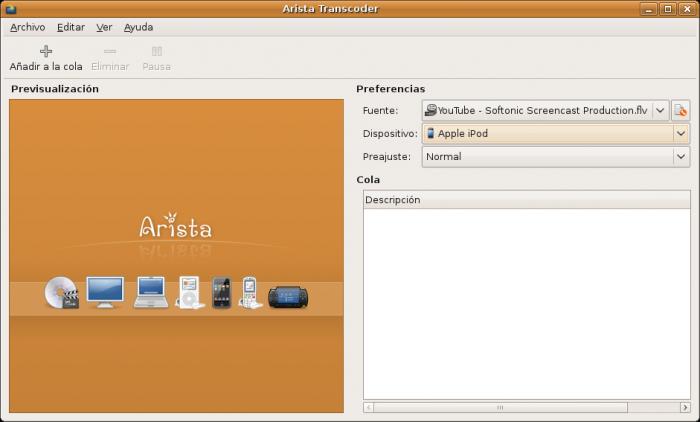
Task: Click the Cola horizontal scrollbar
Action: coord(500,408)
